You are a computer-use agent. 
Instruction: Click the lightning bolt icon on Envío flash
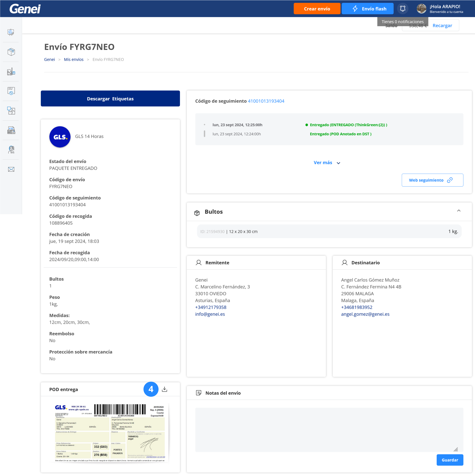pyautogui.click(x=355, y=9)
